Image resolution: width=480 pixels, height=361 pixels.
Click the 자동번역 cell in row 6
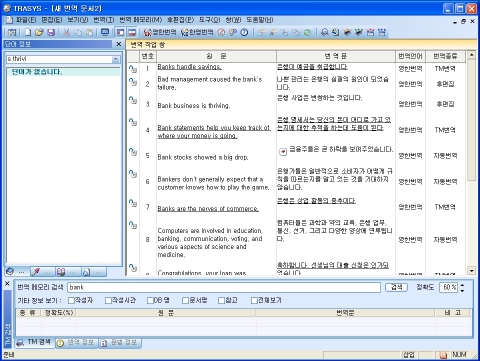445,182
